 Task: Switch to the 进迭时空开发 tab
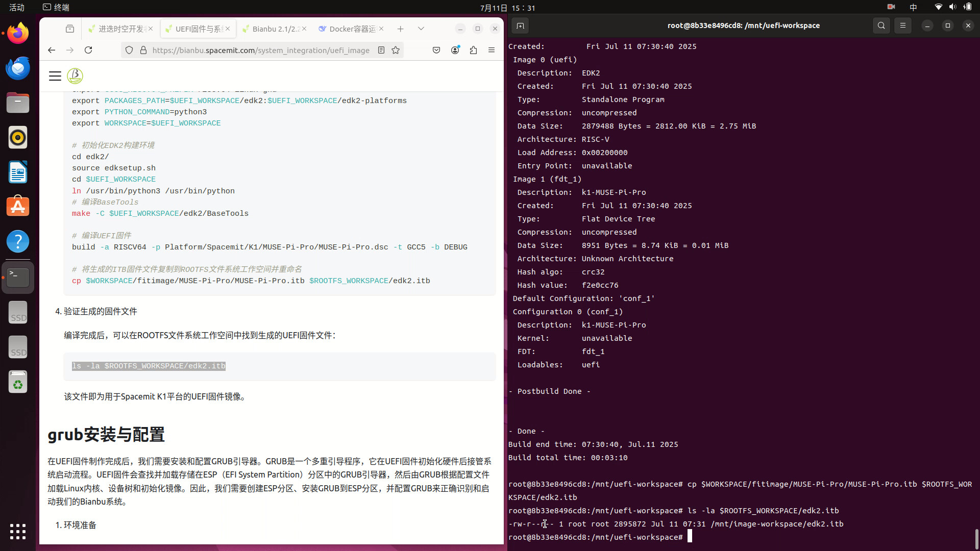point(120,29)
